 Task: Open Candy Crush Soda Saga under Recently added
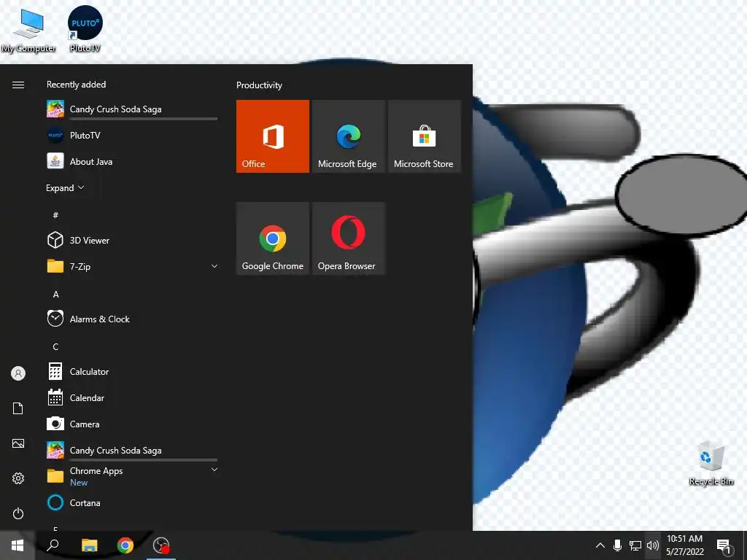[132, 109]
